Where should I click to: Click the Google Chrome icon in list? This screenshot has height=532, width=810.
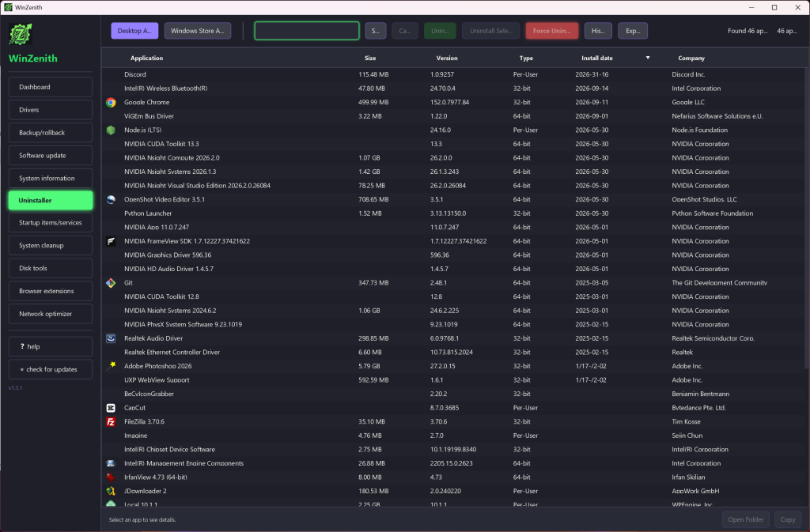tap(111, 103)
